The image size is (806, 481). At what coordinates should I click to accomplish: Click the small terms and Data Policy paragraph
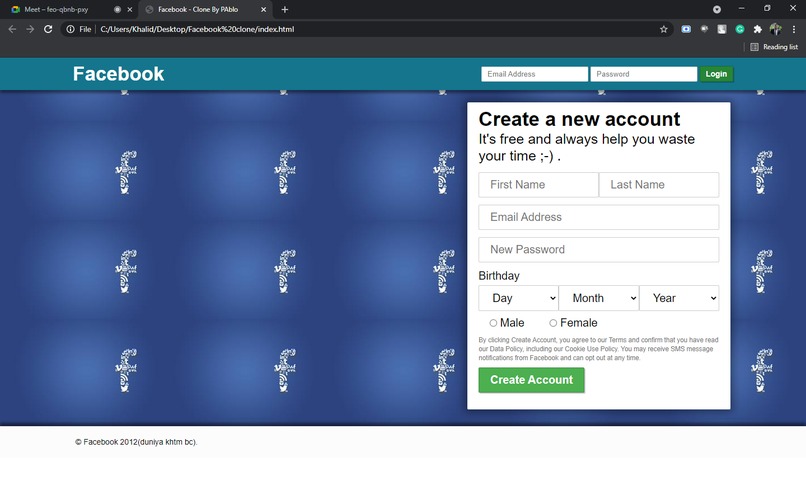point(598,349)
